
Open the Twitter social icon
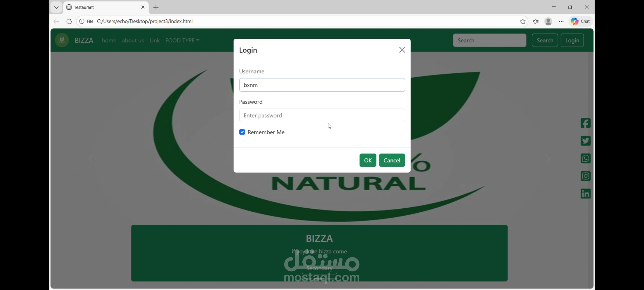585,141
